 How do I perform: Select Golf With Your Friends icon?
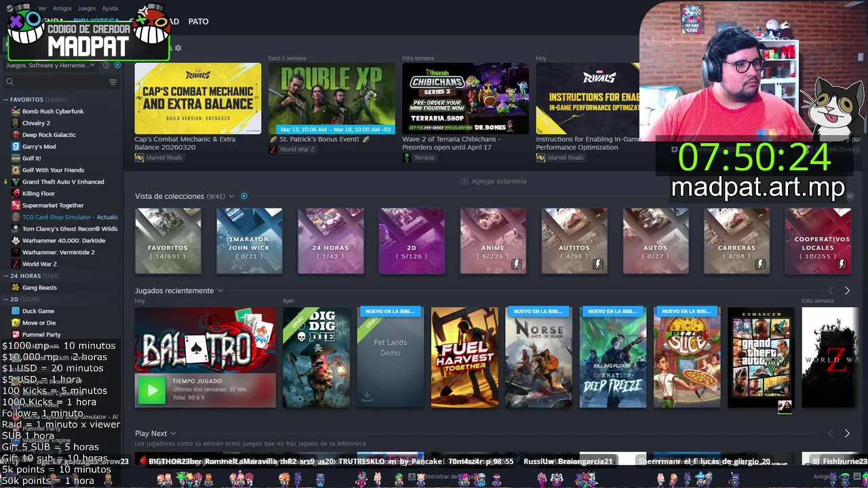pos(16,170)
